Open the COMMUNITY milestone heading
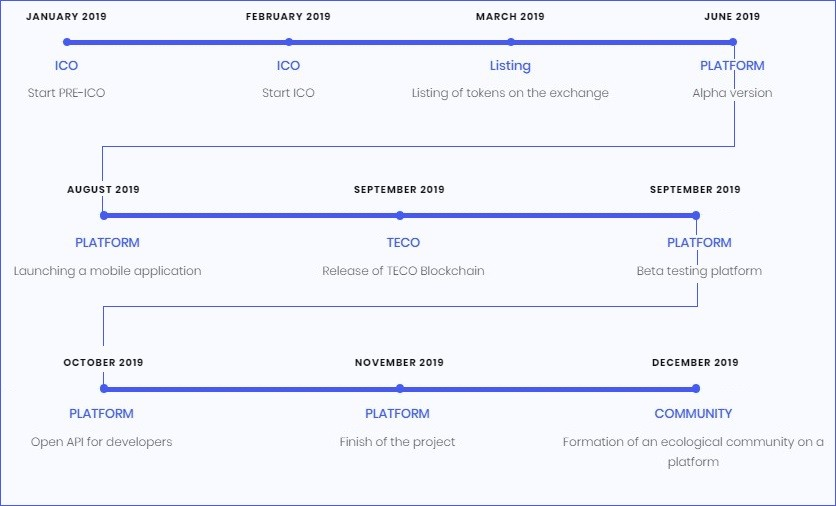 coord(693,414)
